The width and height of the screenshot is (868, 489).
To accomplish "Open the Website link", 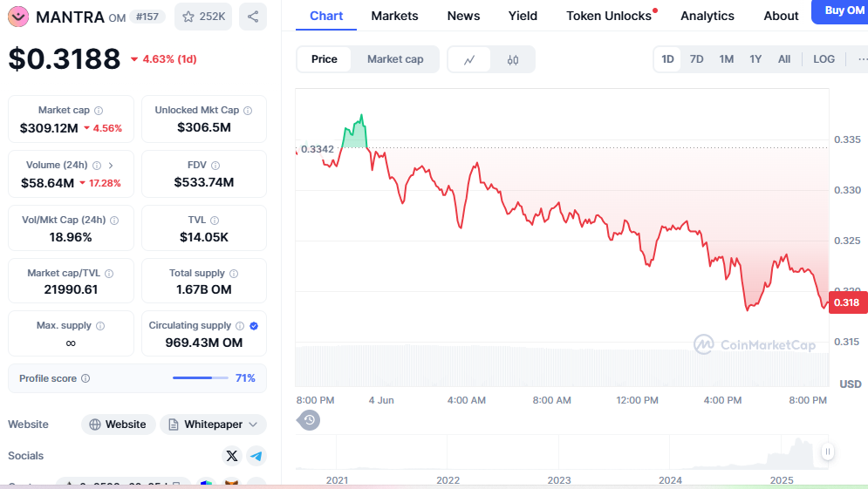I will [x=119, y=424].
